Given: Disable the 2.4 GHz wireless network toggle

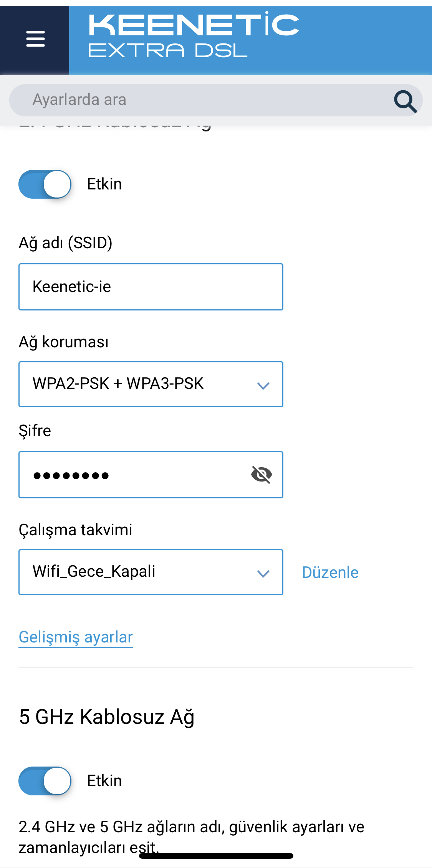Looking at the screenshot, I should point(45,184).
